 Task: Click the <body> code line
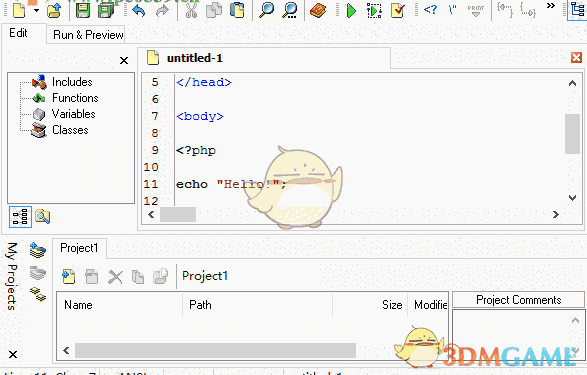pyautogui.click(x=200, y=116)
